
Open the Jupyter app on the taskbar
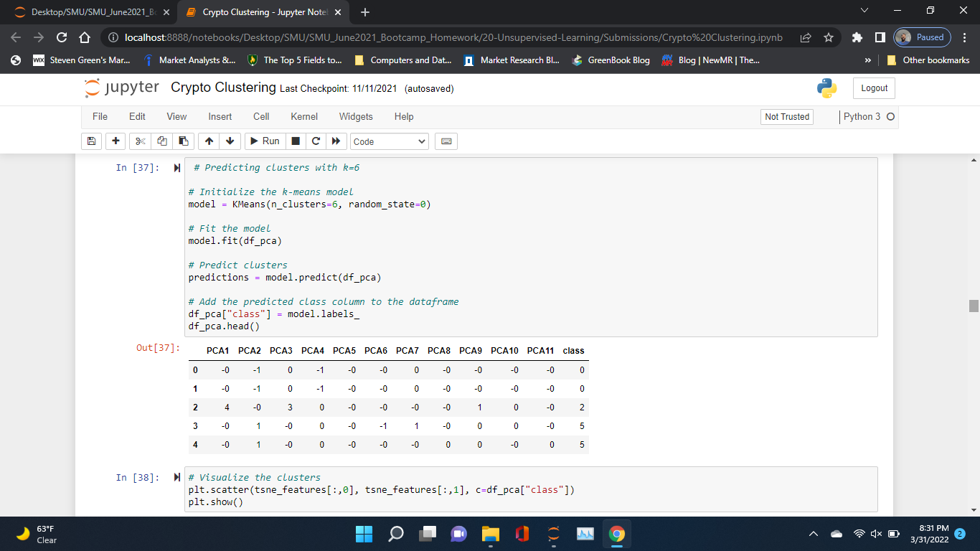(x=554, y=534)
